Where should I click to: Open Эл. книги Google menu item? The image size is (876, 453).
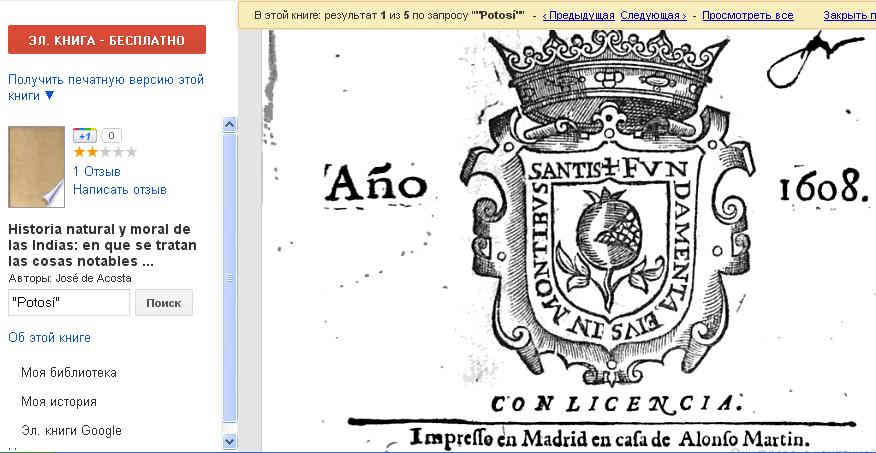coord(71,431)
